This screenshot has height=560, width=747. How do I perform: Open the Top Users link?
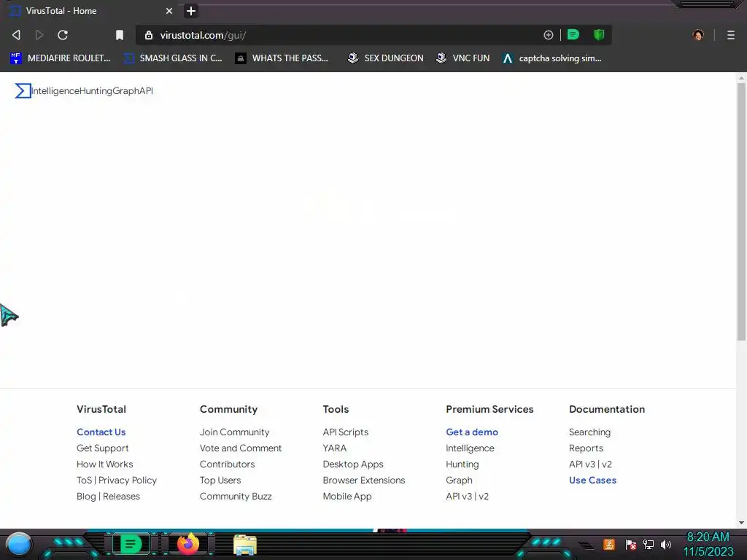[x=220, y=480]
